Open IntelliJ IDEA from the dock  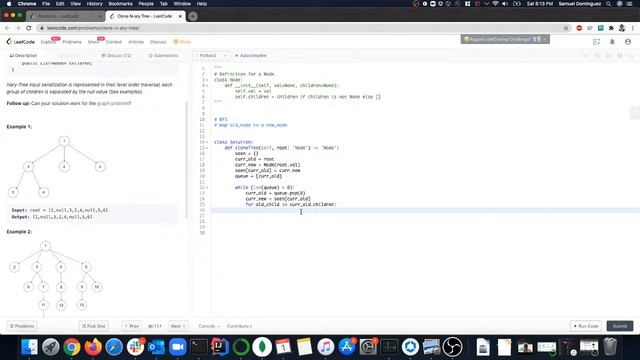220,347
